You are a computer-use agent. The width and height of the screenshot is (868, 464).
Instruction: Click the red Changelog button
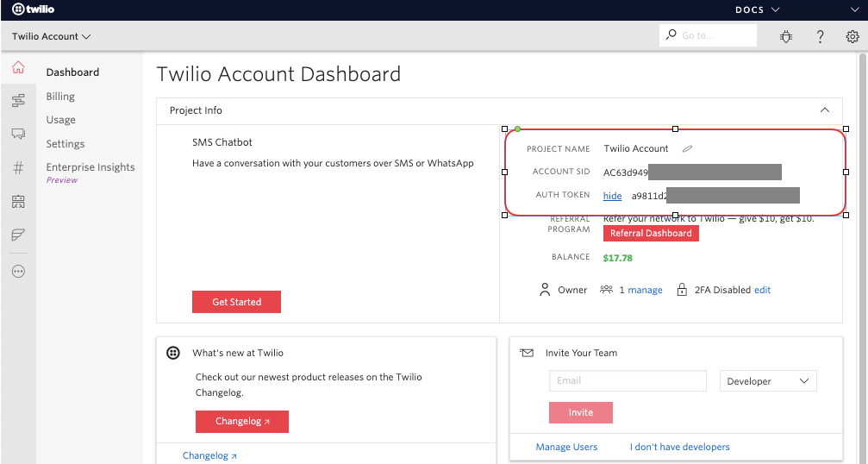242,422
